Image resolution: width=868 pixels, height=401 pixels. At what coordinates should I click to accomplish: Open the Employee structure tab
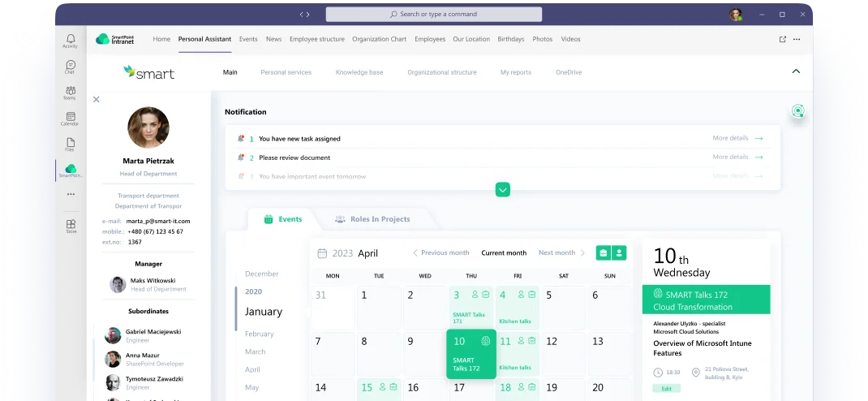click(x=317, y=39)
